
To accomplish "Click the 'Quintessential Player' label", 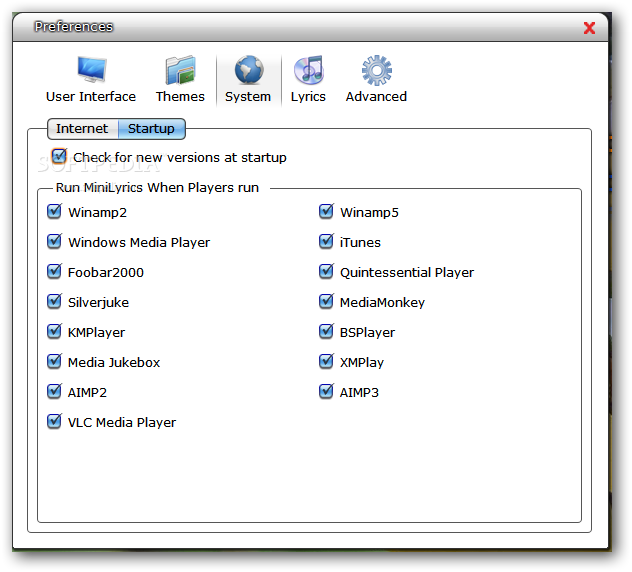I will tap(407, 272).
